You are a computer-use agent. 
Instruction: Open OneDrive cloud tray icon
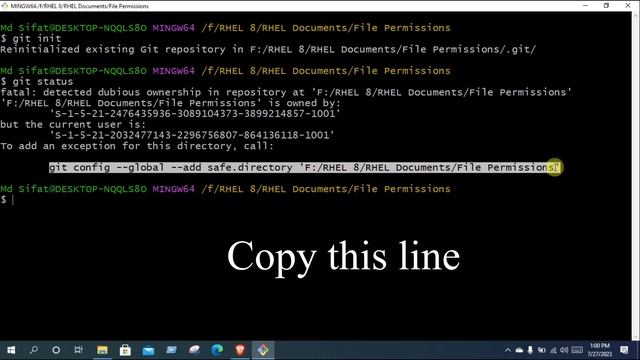coord(519,350)
